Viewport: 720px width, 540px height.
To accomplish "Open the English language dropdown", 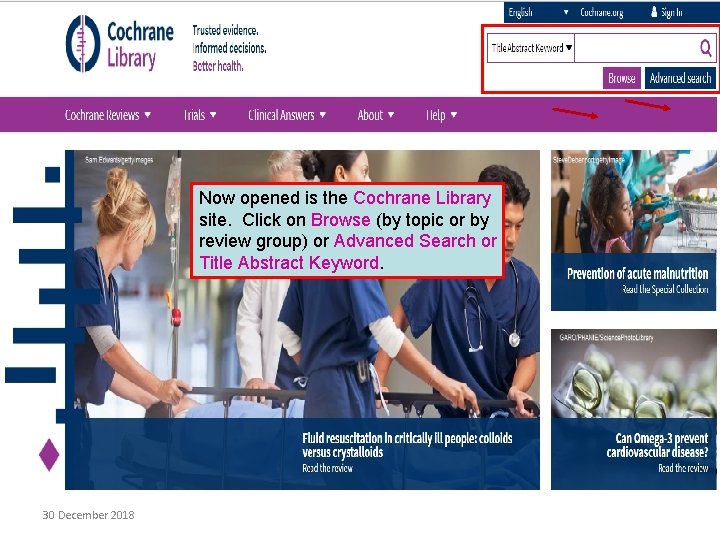I will click(538, 12).
